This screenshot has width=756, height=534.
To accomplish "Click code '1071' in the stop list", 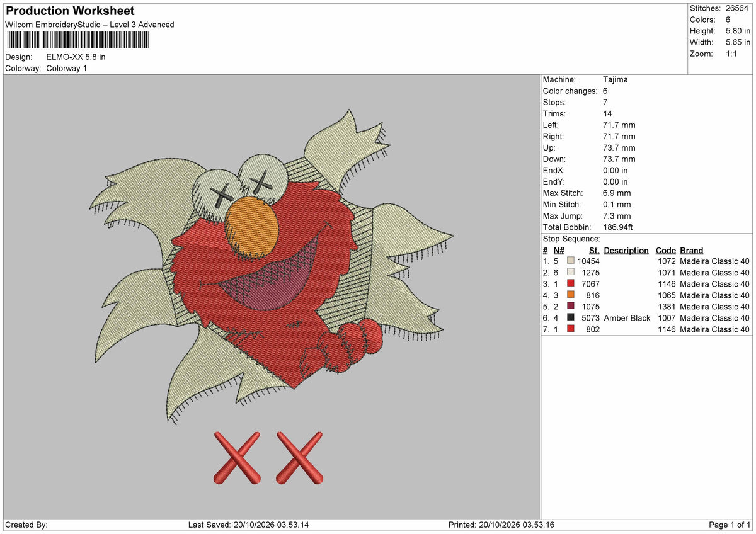I will tap(667, 273).
